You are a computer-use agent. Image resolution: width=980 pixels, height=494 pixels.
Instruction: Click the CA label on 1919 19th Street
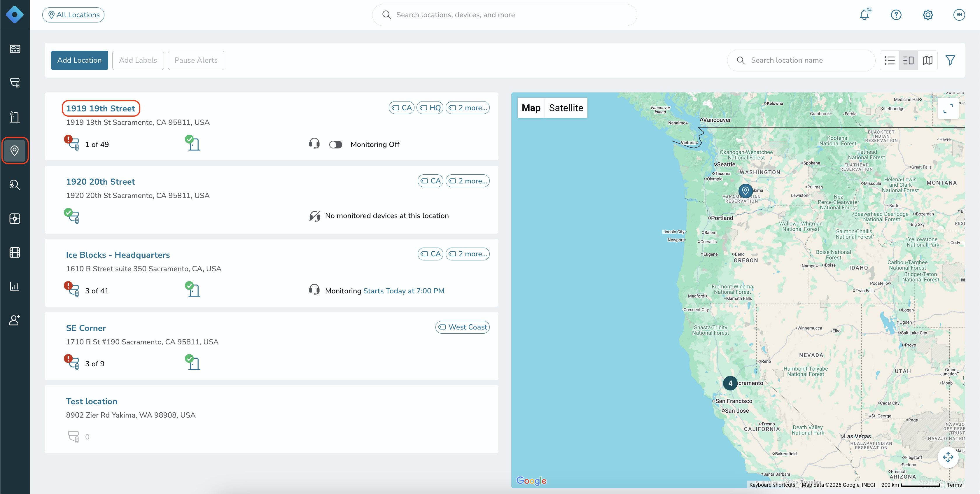[401, 108]
